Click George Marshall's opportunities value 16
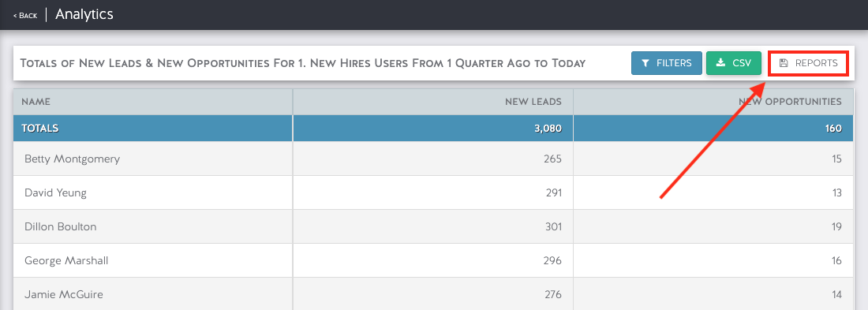Image resolution: width=868 pixels, height=310 pixels. click(x=836, y=260)
